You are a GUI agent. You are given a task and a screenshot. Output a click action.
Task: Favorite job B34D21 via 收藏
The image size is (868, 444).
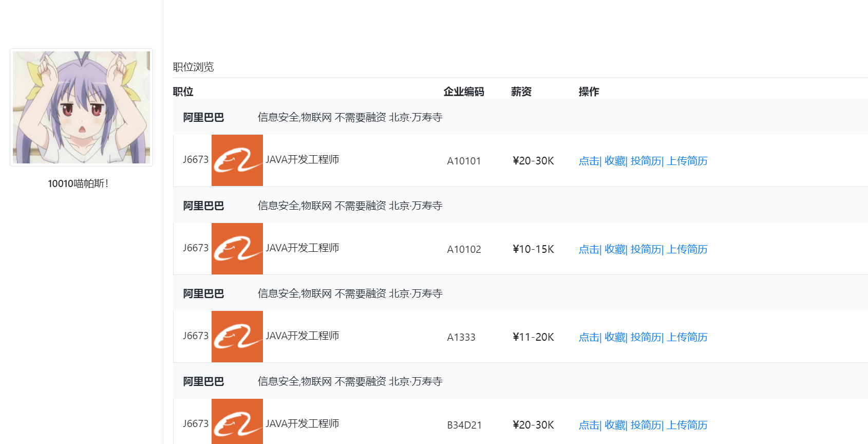tap(615, 425)
